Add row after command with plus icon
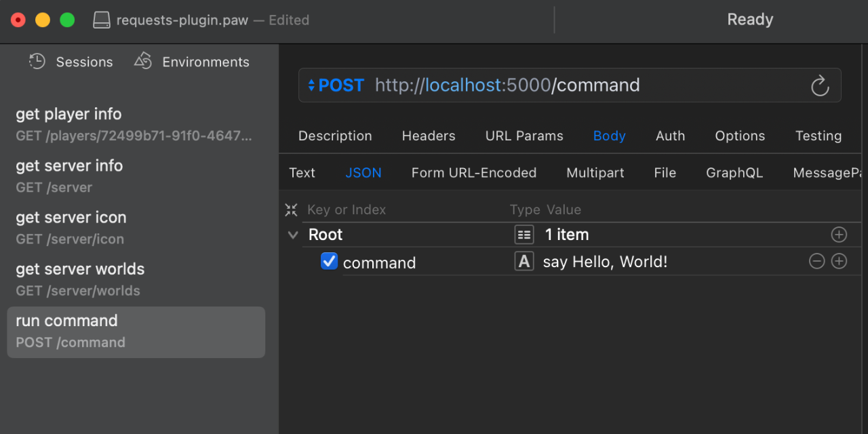 [839, 262]
